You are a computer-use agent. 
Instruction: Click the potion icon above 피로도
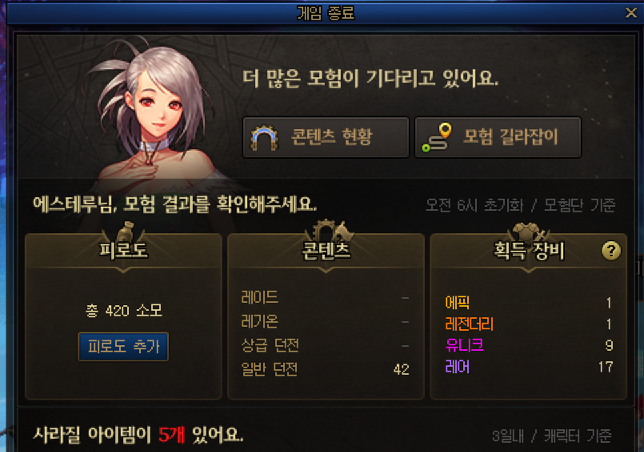[x=124, y=232]
